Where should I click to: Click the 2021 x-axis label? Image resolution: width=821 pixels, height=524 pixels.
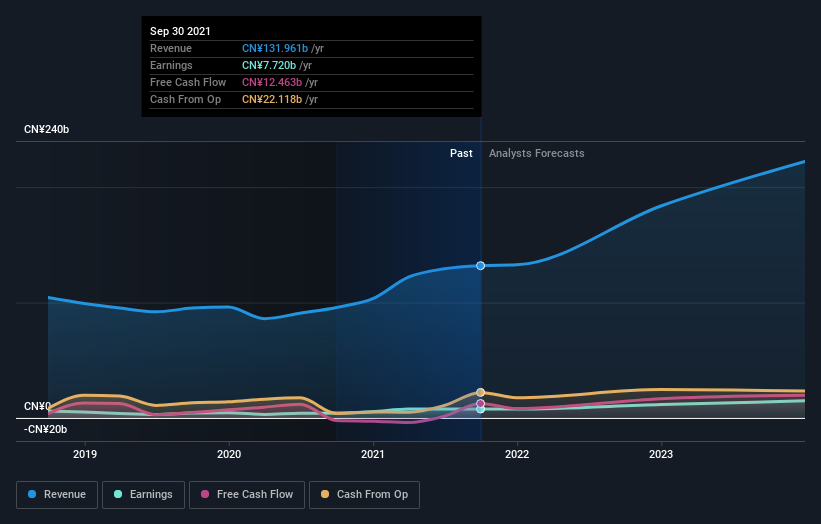373,454
